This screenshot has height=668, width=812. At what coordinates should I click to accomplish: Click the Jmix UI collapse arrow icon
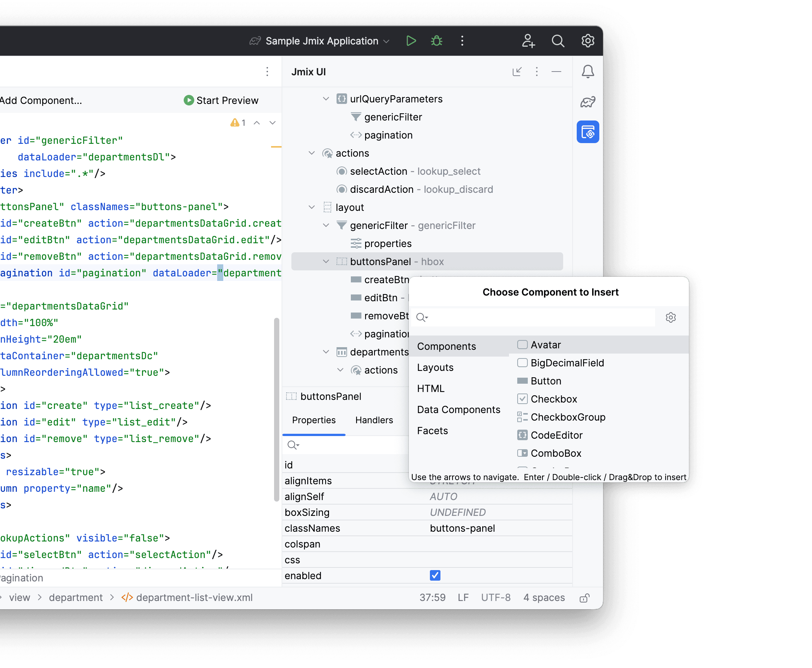pos(517,72)
